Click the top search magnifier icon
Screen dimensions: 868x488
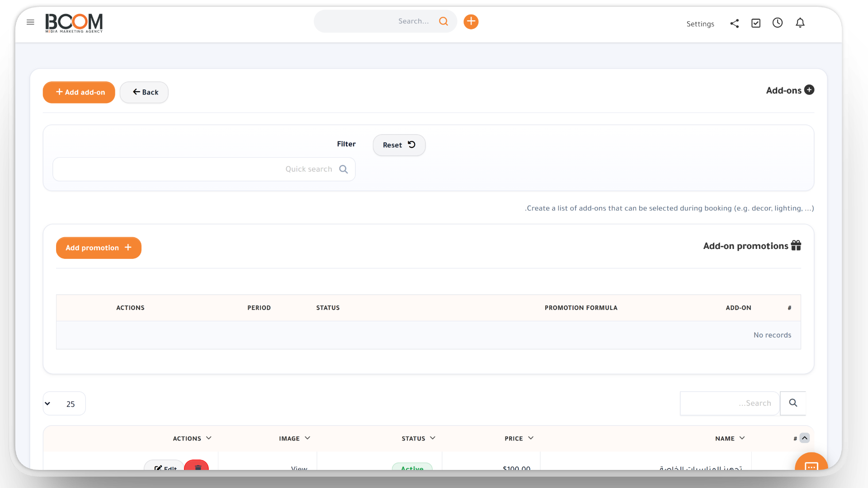[443, 21]
